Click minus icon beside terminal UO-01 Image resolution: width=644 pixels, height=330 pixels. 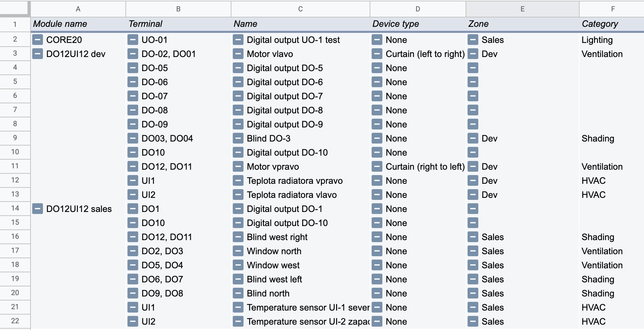tap(133, 40)
